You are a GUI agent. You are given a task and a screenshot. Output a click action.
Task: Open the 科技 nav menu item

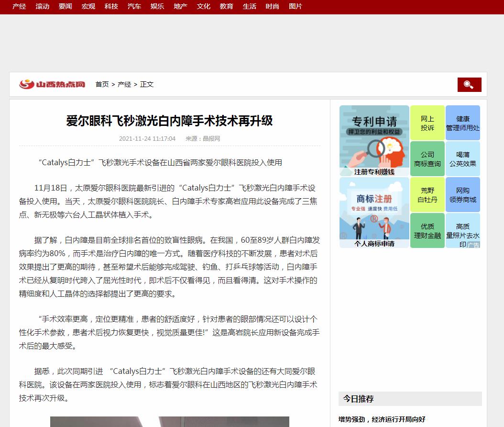tap(111, 6)
